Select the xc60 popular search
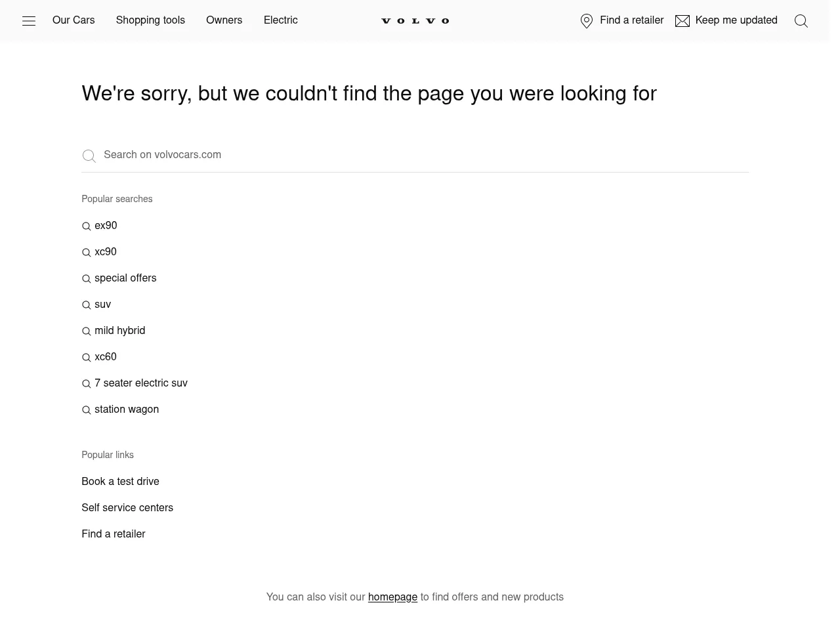 click(x=106, y=357)
